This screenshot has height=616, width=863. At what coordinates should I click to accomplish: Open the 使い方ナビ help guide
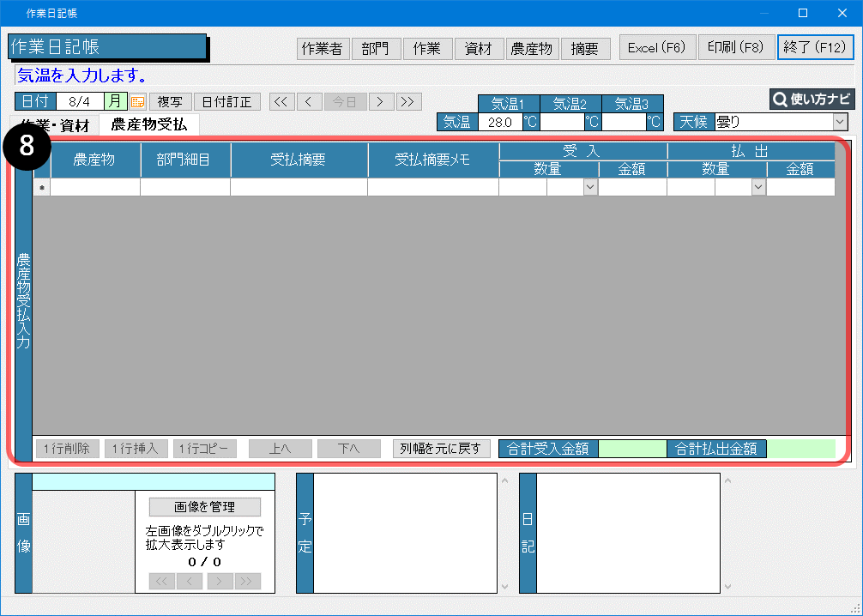[x=812, y=99]
